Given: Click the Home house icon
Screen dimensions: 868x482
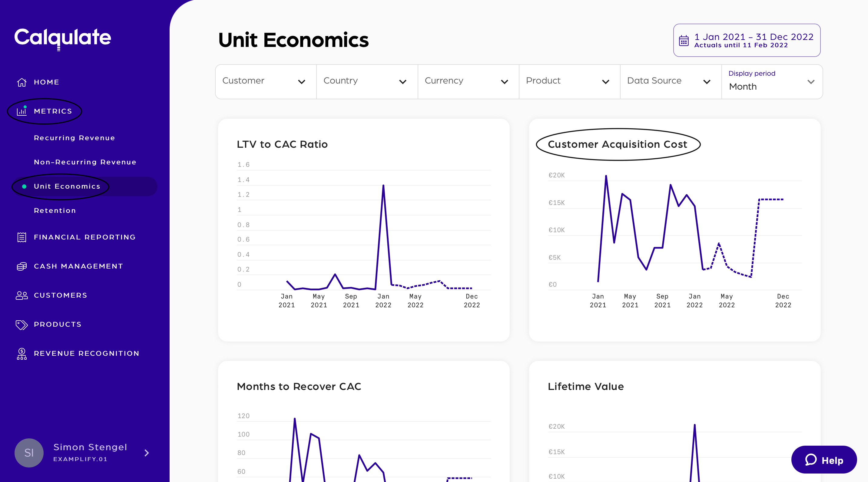Looking at the screenshot, I should click(x=22, y=82).
